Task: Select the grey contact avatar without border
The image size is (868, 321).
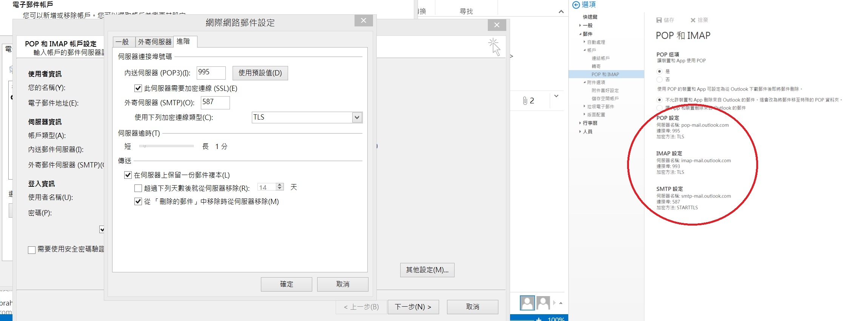Action: 543,303
